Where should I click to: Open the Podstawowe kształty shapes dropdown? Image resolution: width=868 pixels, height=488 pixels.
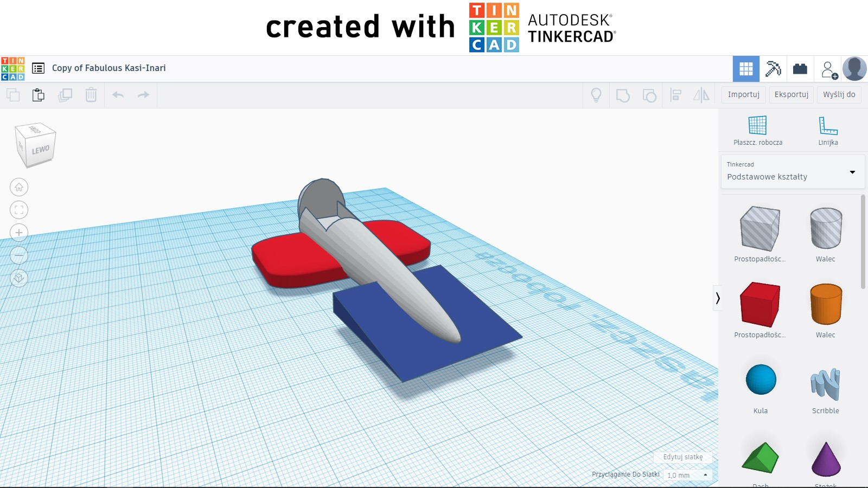click(792, 172)
